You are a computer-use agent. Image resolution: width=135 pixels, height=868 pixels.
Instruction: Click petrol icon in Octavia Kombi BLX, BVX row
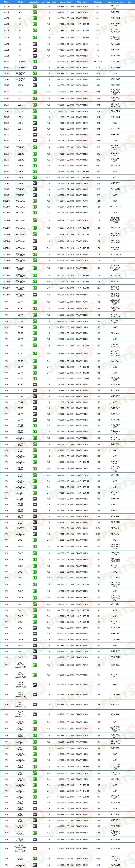(35, 281)
